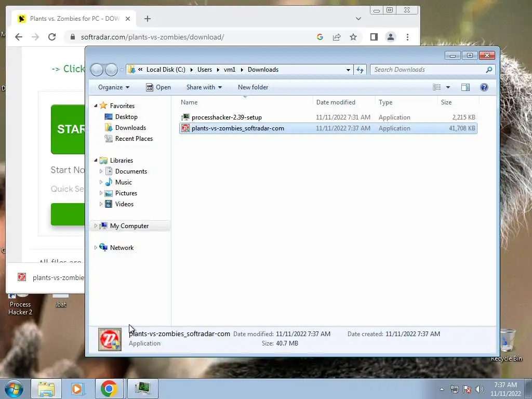Open the Share with menu

click(204, 87)
